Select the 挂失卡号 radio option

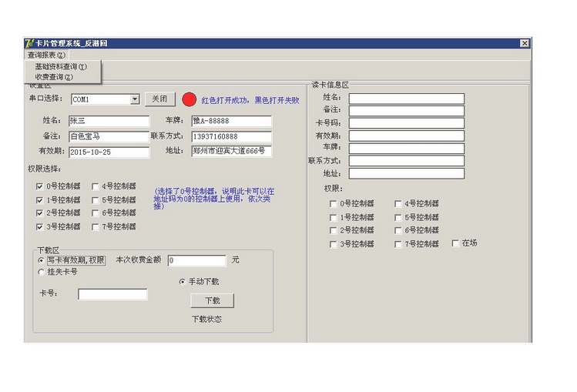[x=42, y=272]
